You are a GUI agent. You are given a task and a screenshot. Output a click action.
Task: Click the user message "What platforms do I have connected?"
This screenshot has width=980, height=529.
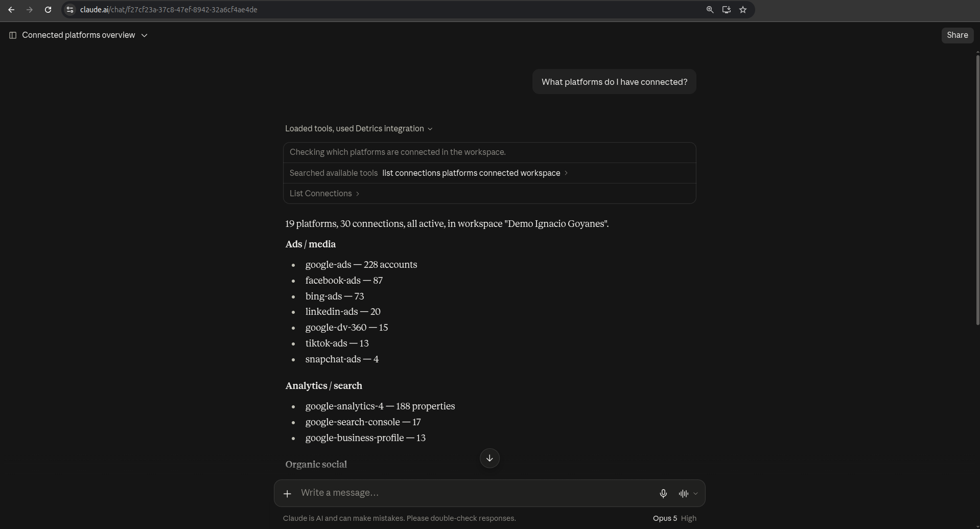(614, 82)
